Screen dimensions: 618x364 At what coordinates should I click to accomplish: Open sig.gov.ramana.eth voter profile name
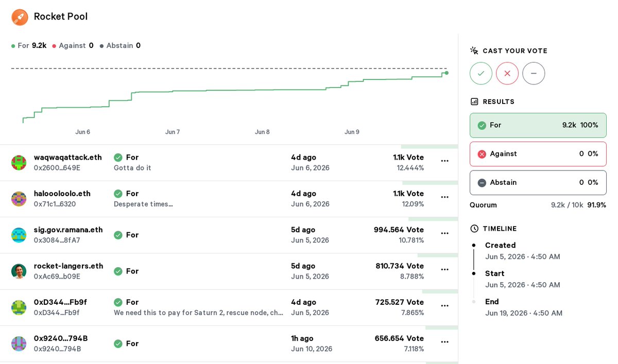(68, 230)
